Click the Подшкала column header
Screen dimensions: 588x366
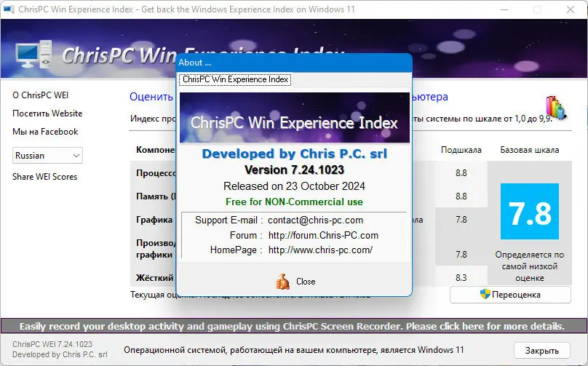461,150
